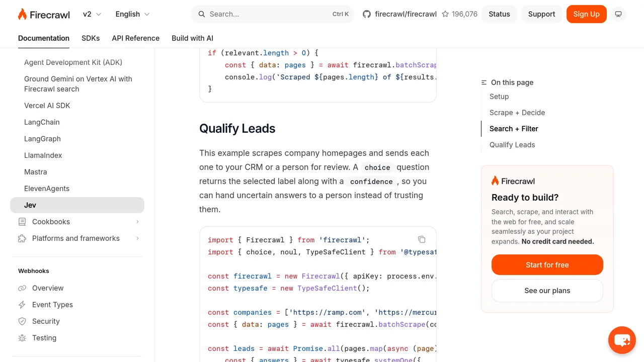Expand the Cookbooks section chevron

point(137,222)
